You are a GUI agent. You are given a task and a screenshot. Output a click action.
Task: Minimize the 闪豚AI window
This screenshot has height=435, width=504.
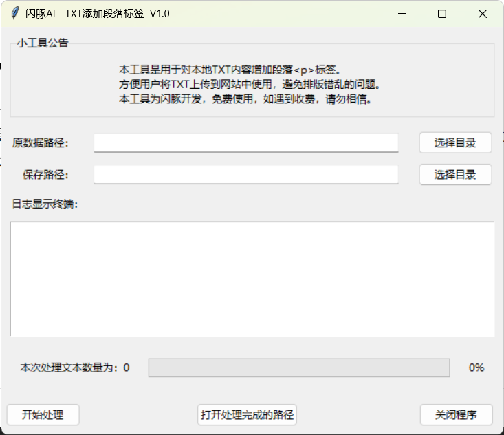[x=402, y=14]
